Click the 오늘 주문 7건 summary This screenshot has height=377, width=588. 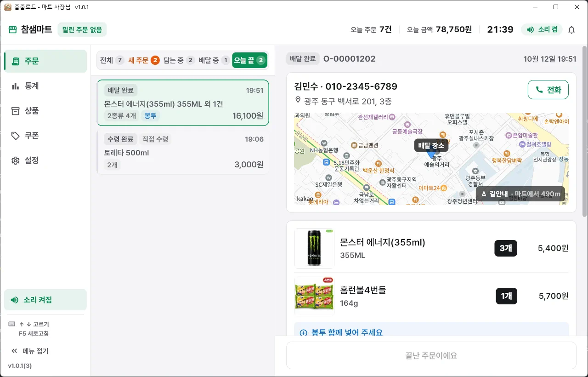coord(371,29)
